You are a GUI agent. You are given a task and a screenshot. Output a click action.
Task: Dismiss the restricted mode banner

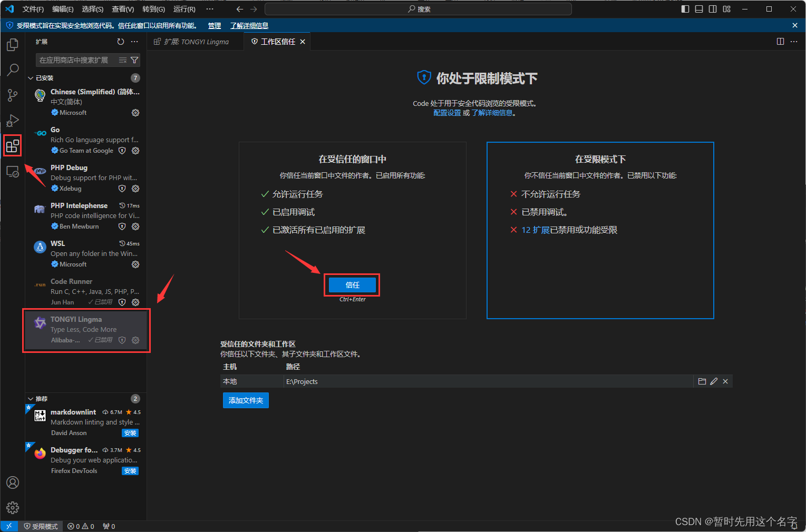tap(795, 25)
